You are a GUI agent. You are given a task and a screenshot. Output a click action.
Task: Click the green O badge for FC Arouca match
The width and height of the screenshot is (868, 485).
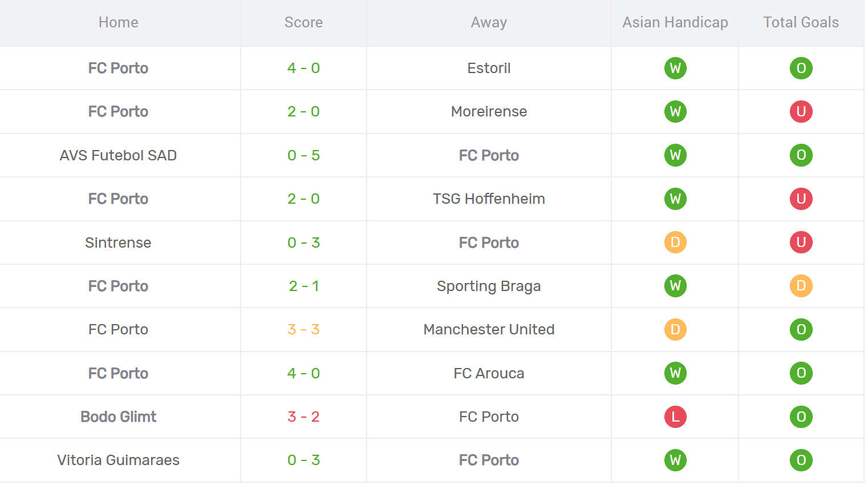coord(801,373)
